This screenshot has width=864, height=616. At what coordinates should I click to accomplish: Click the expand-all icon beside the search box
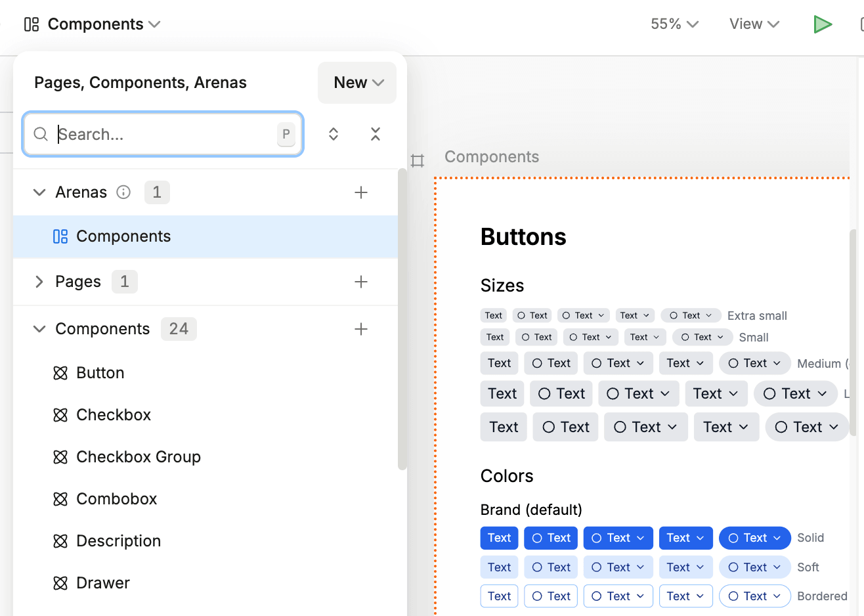pyautogui.click(x=334, y=134)
